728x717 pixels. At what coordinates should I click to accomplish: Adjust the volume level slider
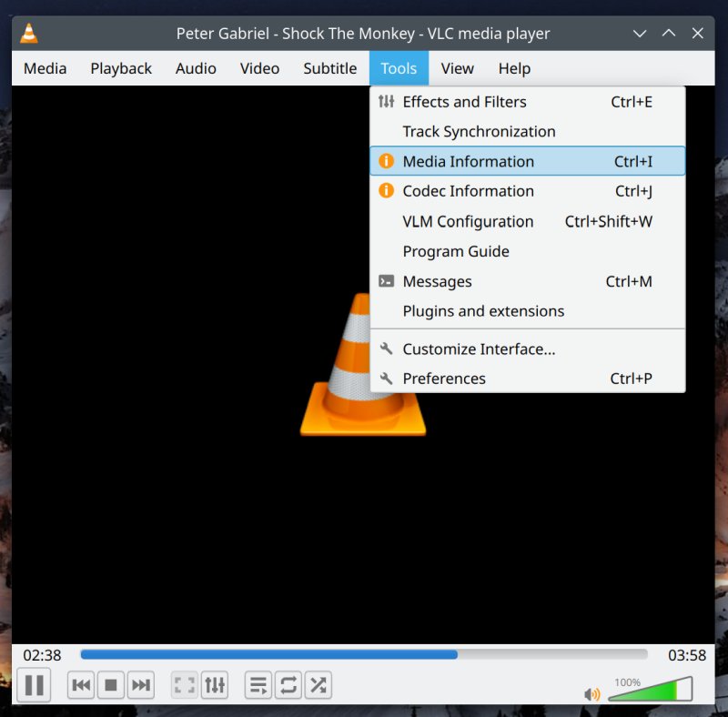(x=651, y=691)
